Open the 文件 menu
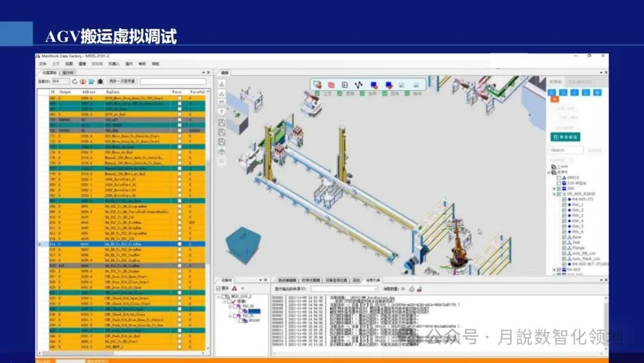 43,64
